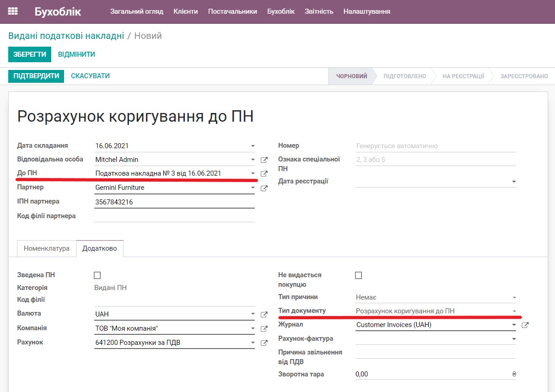Open external link beside Відповідальна особа

pos(264,159)
